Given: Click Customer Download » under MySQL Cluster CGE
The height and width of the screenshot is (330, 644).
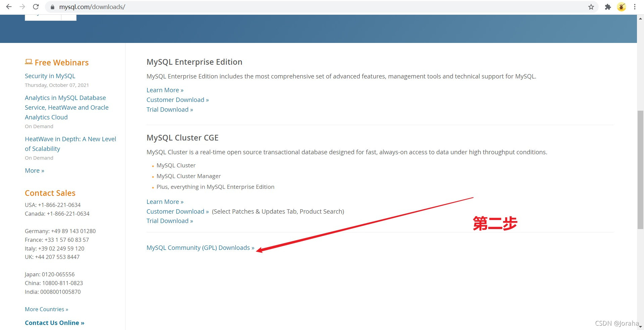Looking at the screenshot, I should click(178, 212).
